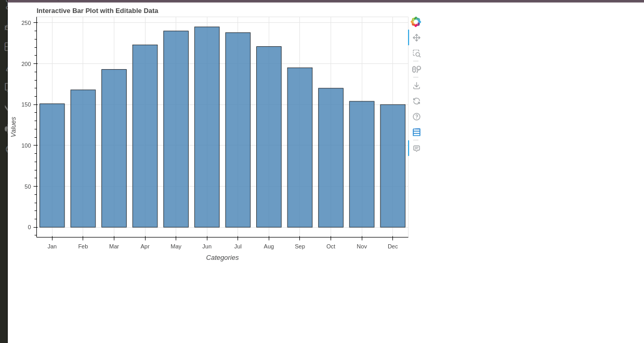The image size is (644, 343).
Task: Click the Jan bar
Action: click(52, 165)
